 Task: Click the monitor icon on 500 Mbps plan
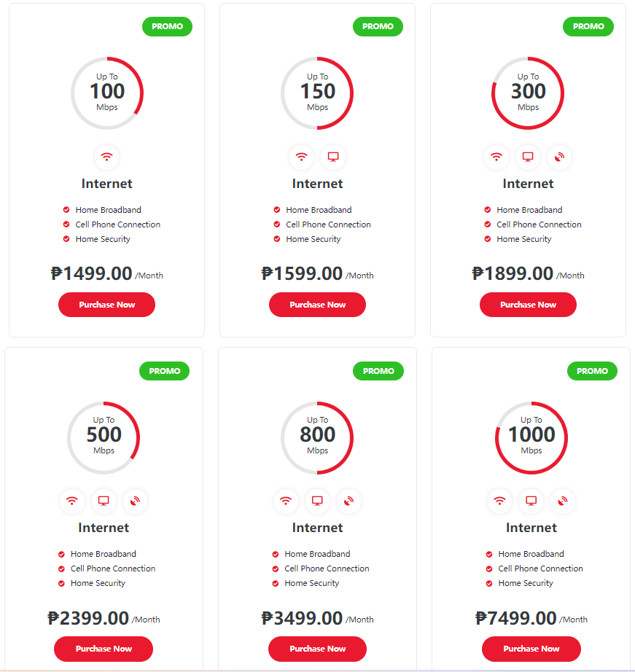click(x=104, y=501)
